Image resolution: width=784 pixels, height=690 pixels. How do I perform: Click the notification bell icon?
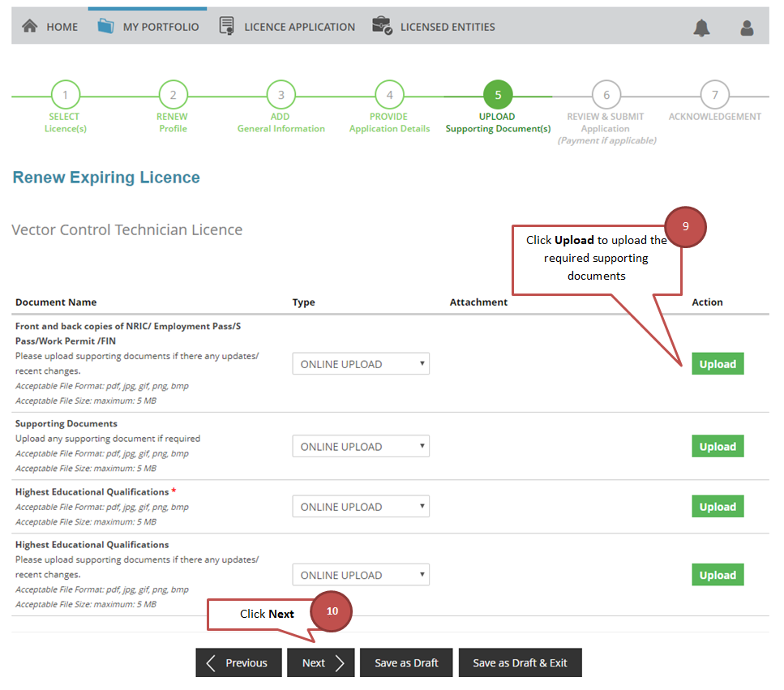[x=701, y=28]
